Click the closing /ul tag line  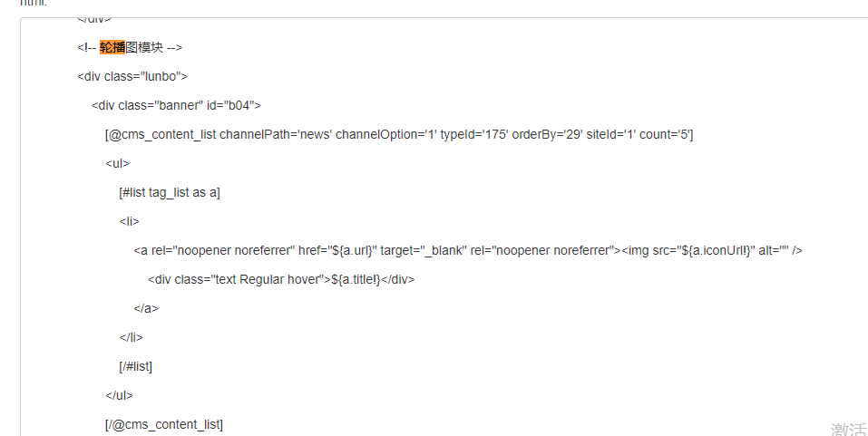(119, 395)
